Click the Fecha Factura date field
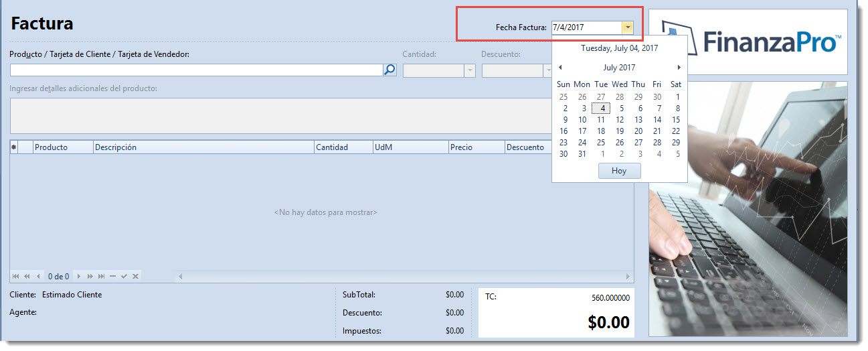Image resolution: width=868 pixels, height=351 pixels. click(x=586, y=27)
